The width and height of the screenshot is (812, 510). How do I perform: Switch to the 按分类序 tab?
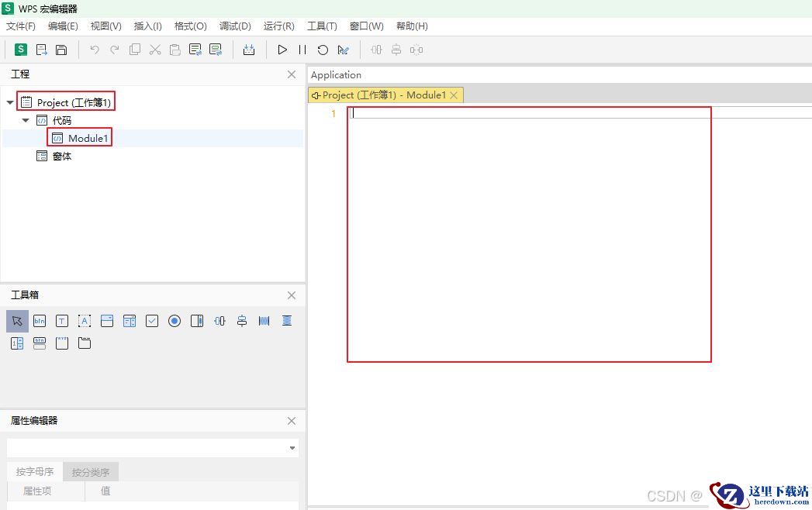[x=91, y=472]
